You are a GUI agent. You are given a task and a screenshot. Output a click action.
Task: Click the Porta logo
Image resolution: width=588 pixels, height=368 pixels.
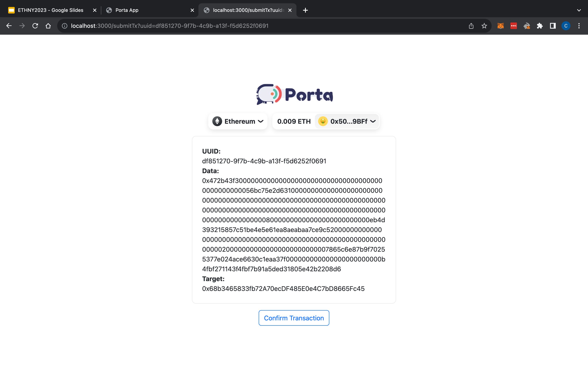294,94
